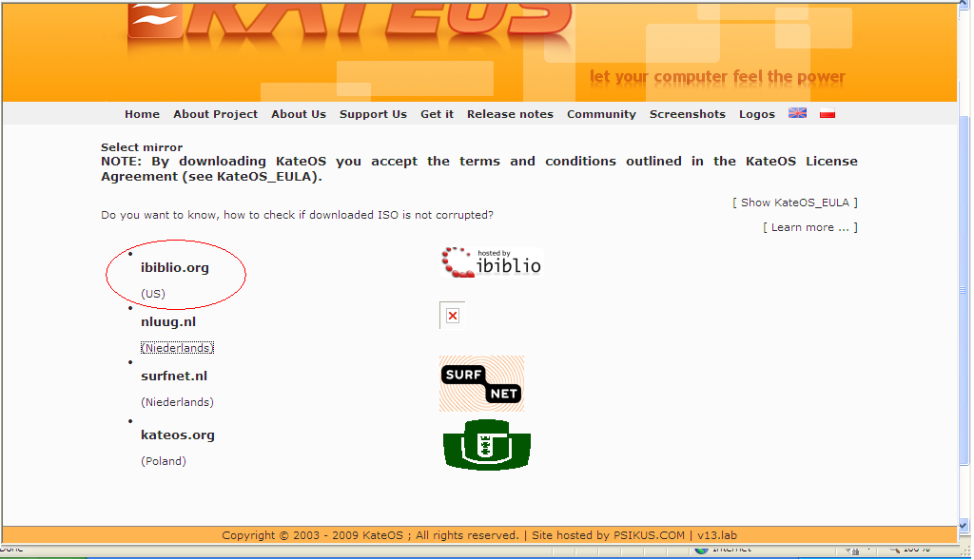
Task: Show the KateOS_EULA text
Action: coord(794,203)
